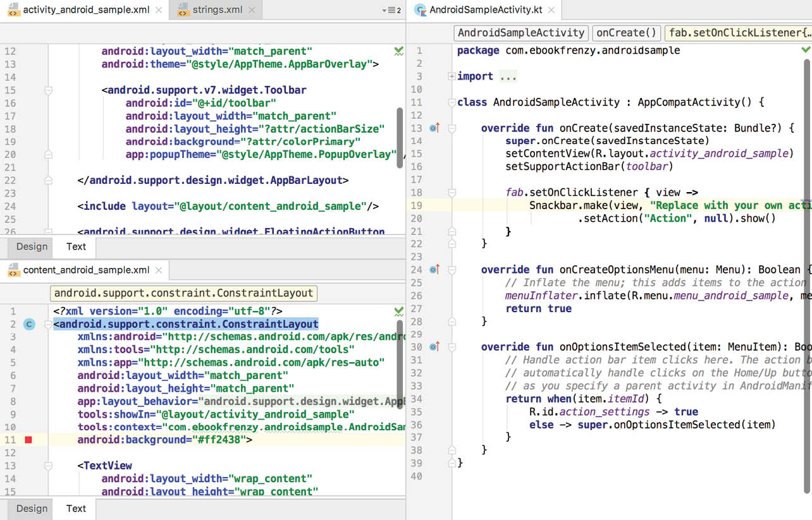Click green inspection checkmark in activity_android_sample.xml editor

399,51
